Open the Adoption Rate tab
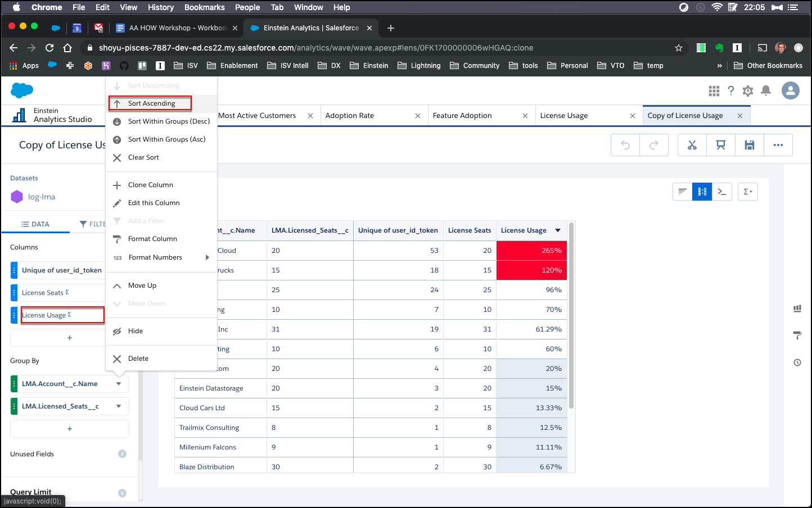The image size is (812, 508). click(350, 116)
